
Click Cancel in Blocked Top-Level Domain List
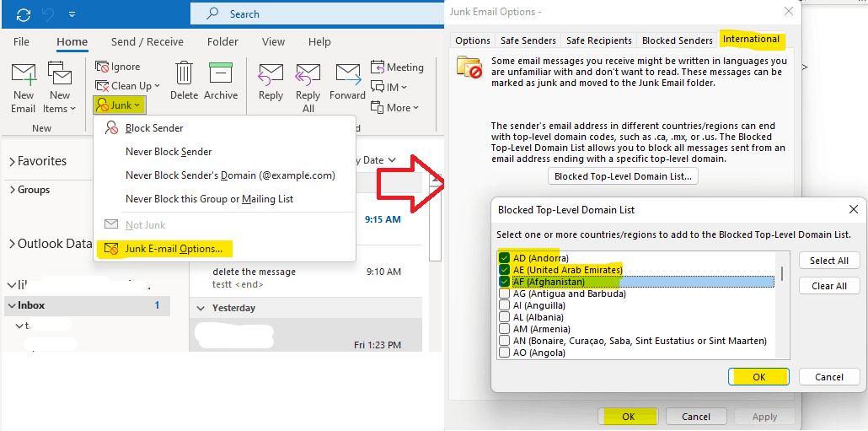tap(828, 377)
